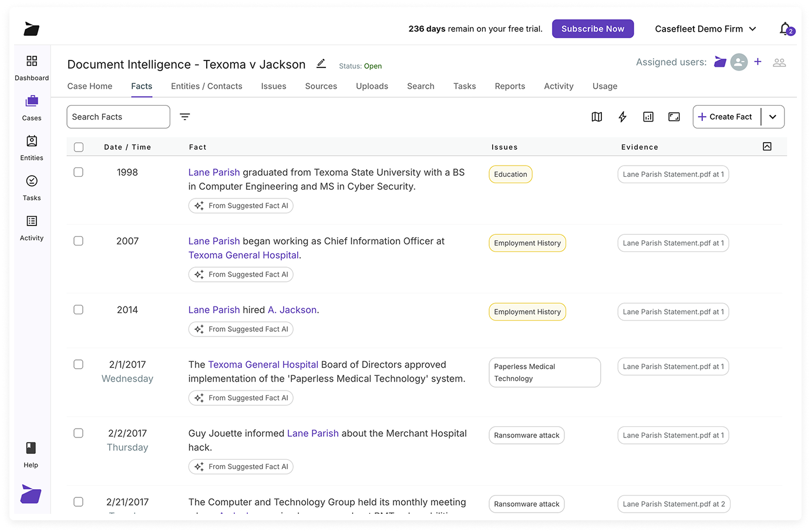Open the Casefleet Demo Firm dropdown
Viewport: 811px width, 532px height.
pyautogui.click(x=705, y=29)
